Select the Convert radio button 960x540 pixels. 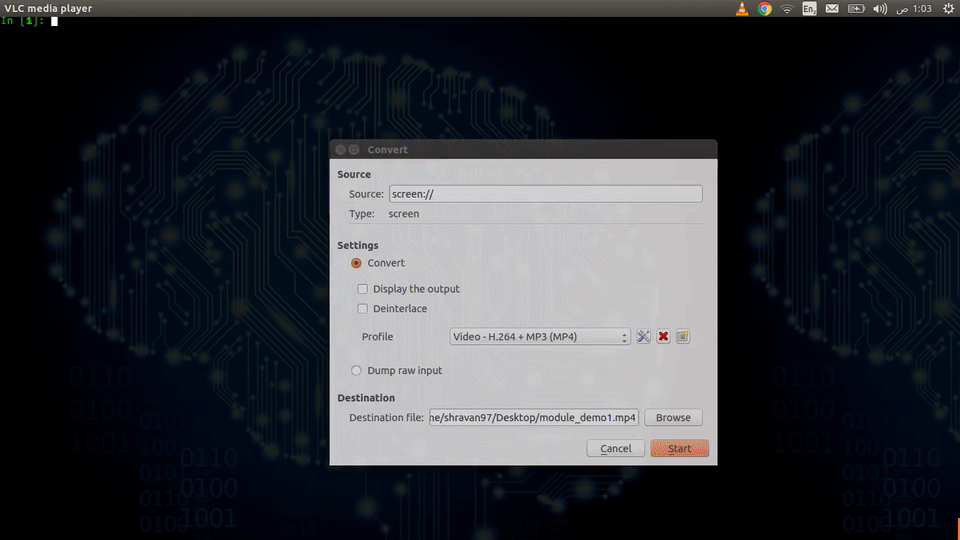356,263
